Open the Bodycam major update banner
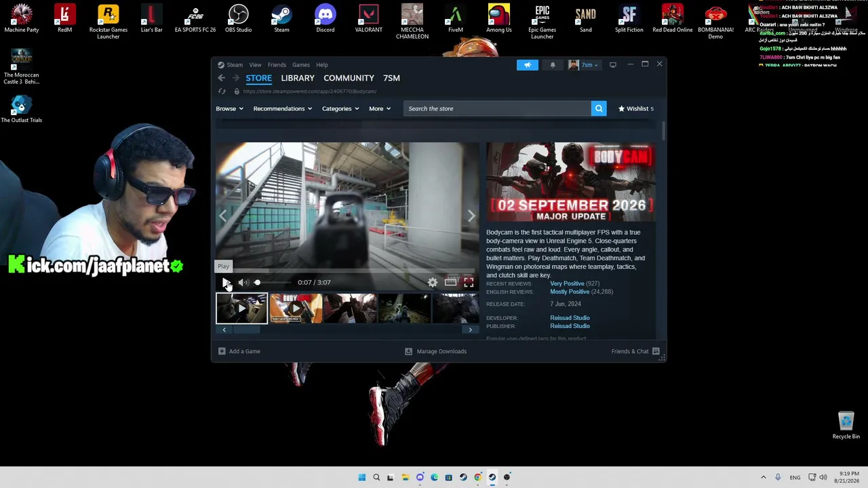Viewport: 868px width, 488px height. [x=570, y=182]
